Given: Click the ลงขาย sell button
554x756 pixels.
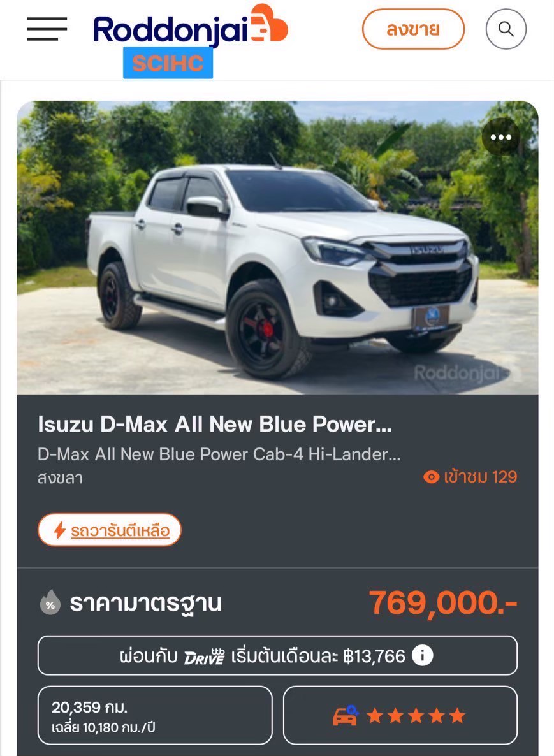Looking at the screenshot, I should [413, 29].
